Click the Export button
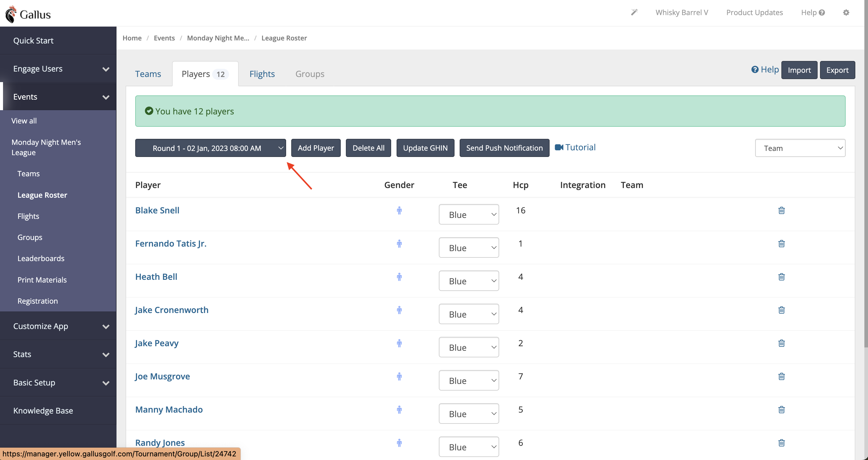The height and width of the screenshot is (460, 868). pos(837,70)
